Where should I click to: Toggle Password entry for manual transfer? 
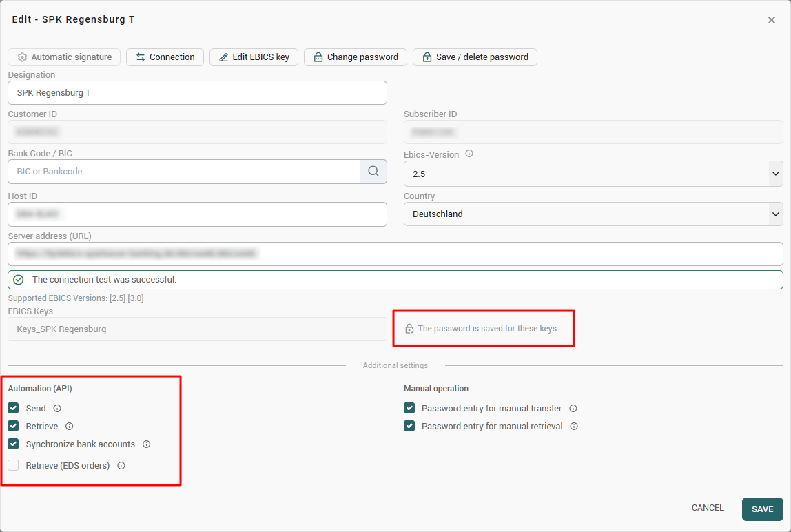[x=409, y=408]
